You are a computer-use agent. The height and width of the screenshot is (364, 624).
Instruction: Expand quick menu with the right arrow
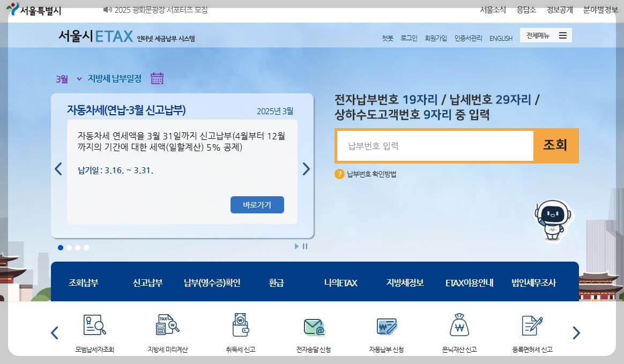click(x=576, y=332)
